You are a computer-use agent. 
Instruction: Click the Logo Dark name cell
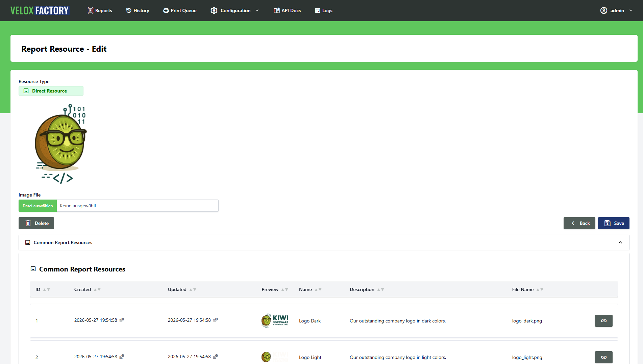(310, 321)
